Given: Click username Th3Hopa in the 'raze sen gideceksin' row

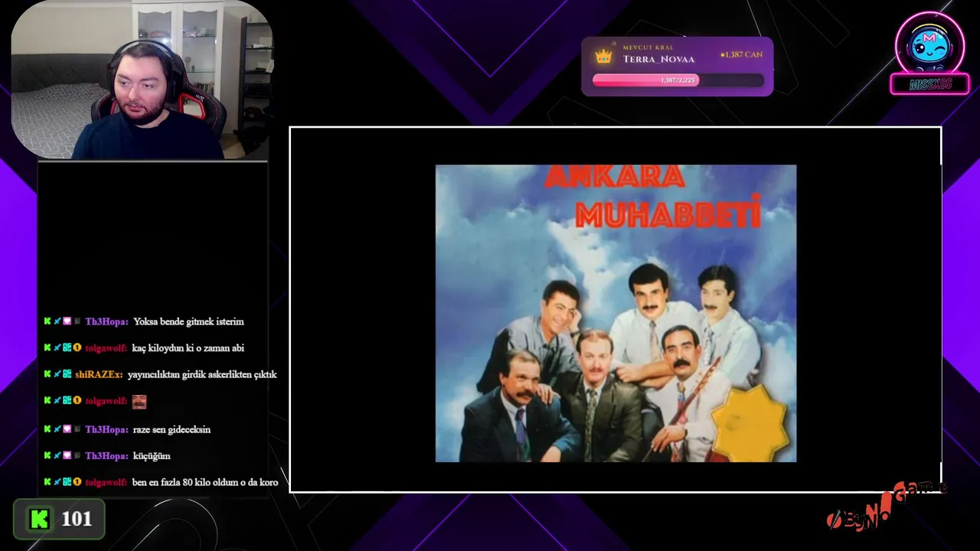Looking at the screenshot, I should (x=106, y=429).
